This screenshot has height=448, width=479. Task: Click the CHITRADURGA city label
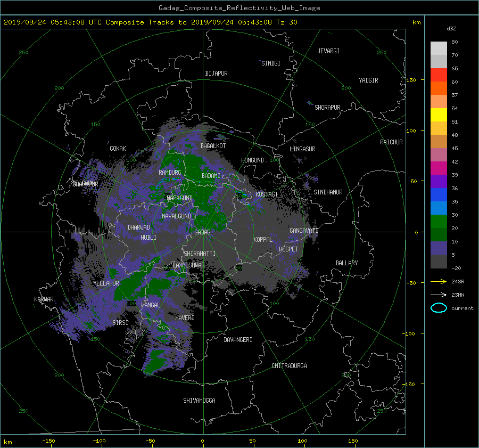point(289,366)
